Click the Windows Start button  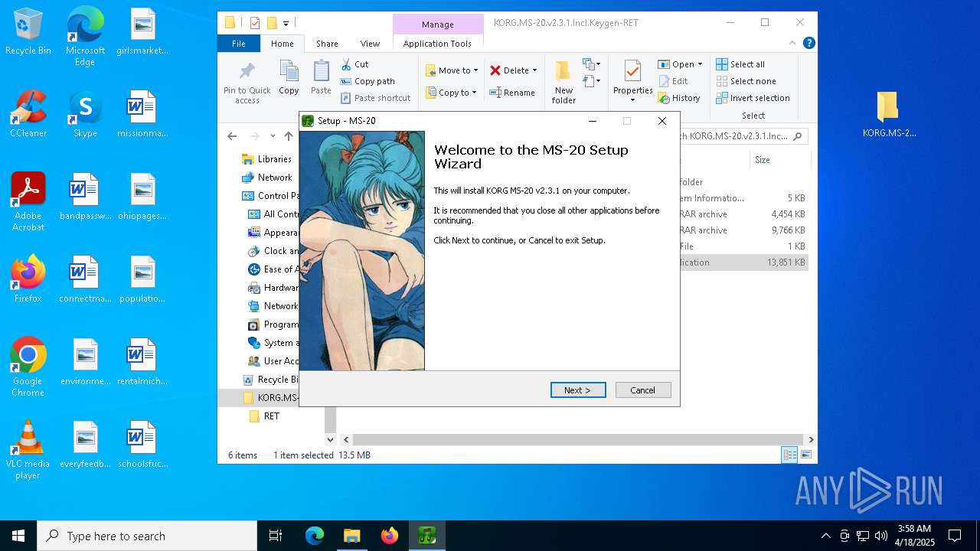(18, 536)
